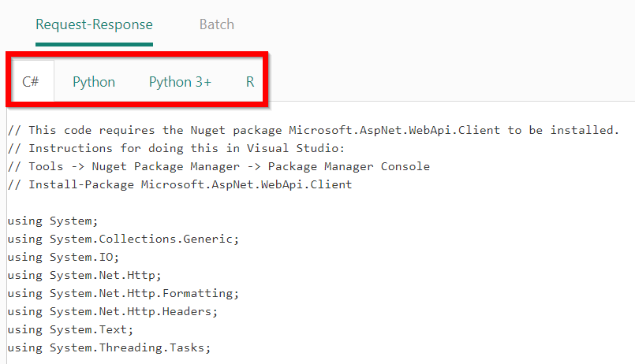Click the 'using System.Net.Http.Formatting;' line
The image size is (635, 364).
[123, 293]
